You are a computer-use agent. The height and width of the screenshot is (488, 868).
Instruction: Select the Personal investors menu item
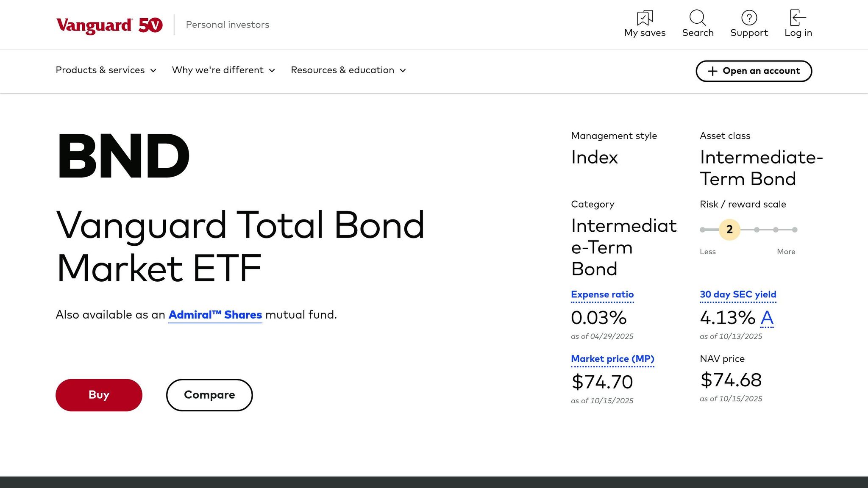pos(228,25)
